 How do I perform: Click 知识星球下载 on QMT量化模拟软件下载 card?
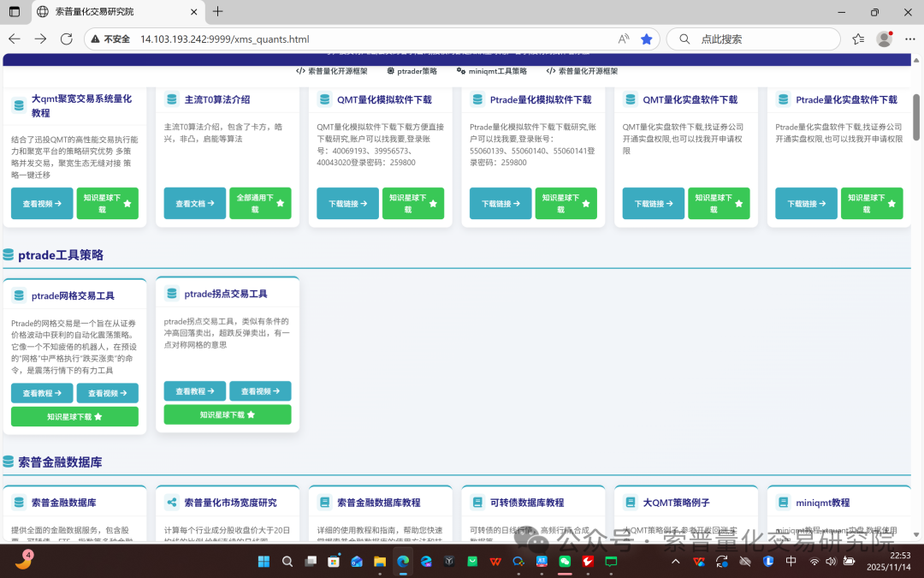(413, 204)
